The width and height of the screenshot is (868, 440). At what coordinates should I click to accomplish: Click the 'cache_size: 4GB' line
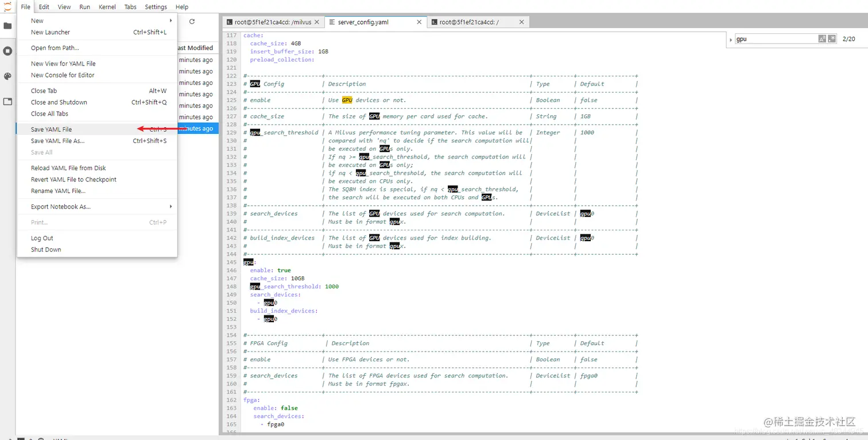point(276,44)
